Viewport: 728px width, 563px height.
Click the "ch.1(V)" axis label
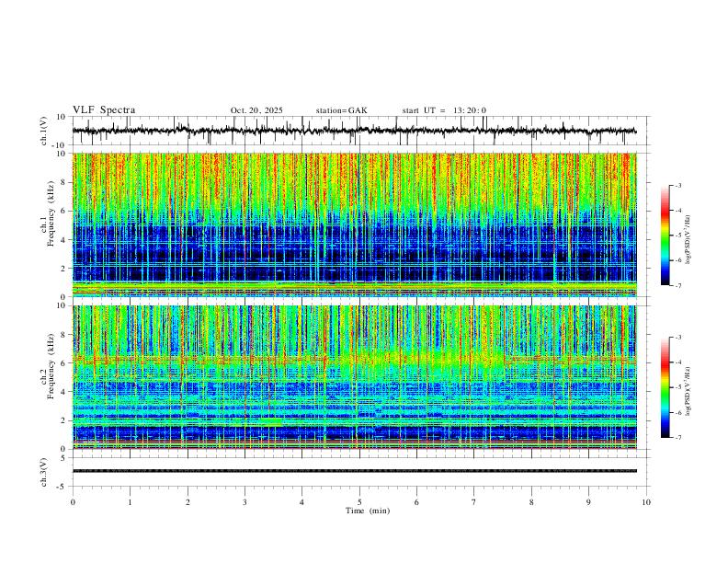pos(44,131)
